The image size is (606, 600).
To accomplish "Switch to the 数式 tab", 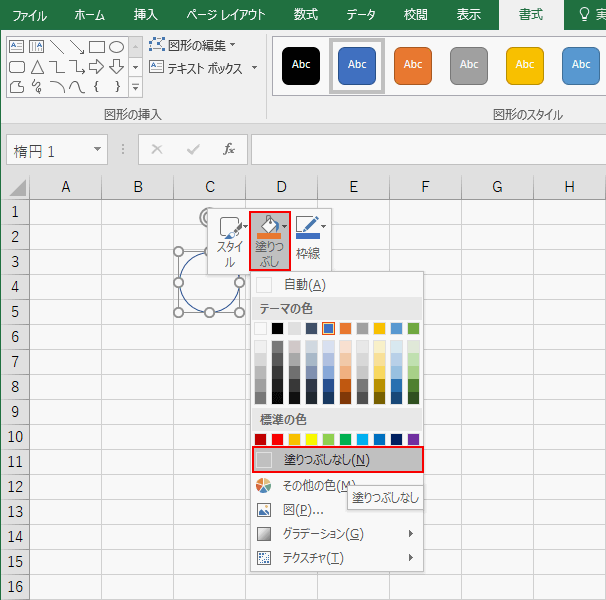I will click(305, 15).
